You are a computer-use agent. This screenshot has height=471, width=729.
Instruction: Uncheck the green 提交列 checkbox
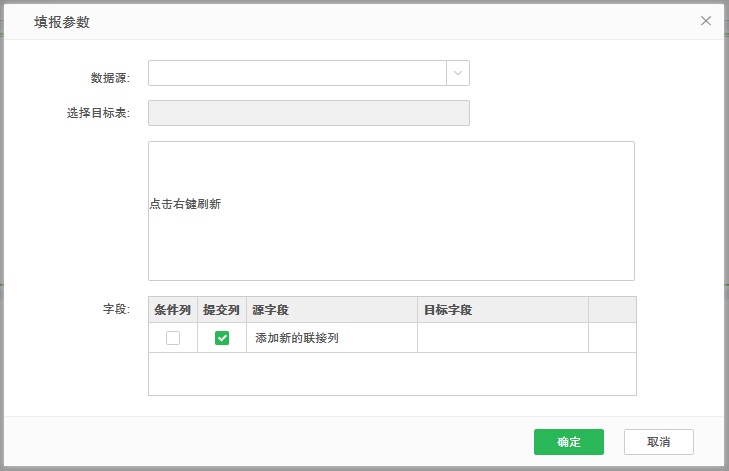222,338
